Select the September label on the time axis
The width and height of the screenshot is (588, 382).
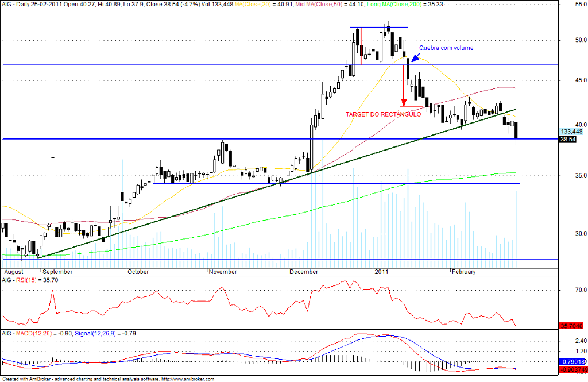coord(58,272)
